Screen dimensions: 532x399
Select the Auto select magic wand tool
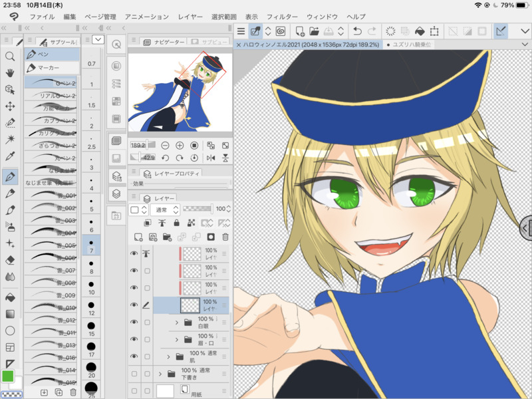pos(10,140)
